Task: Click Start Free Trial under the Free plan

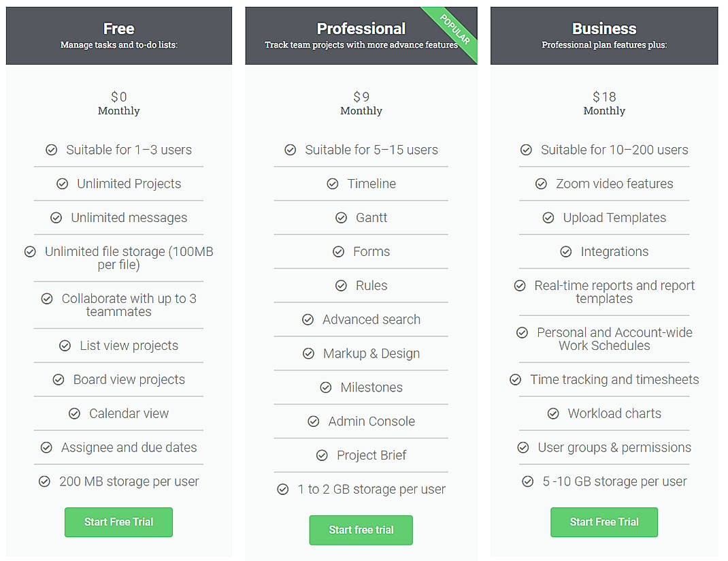Action: point(118,522)
